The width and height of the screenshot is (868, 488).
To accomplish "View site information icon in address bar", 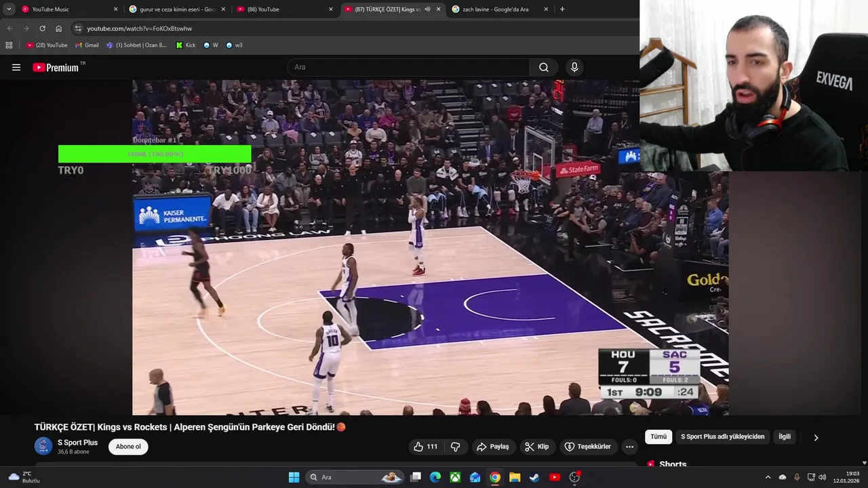I will pyautogui.click(x=78, y=28).
